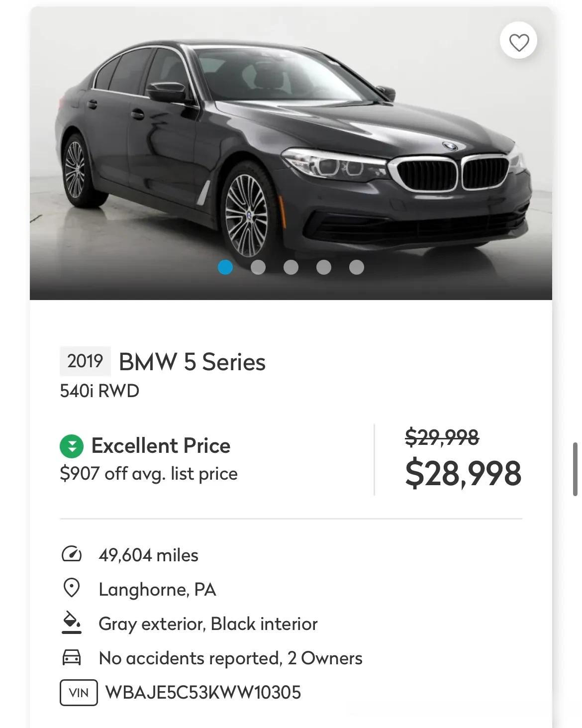Select the first blue carousel dot
The height and width of the screenshot is (728, 582).
(225, 267)
